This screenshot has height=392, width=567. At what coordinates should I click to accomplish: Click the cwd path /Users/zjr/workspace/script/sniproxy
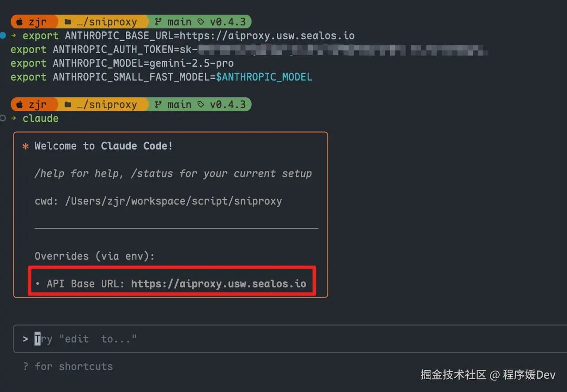point(173,201)
